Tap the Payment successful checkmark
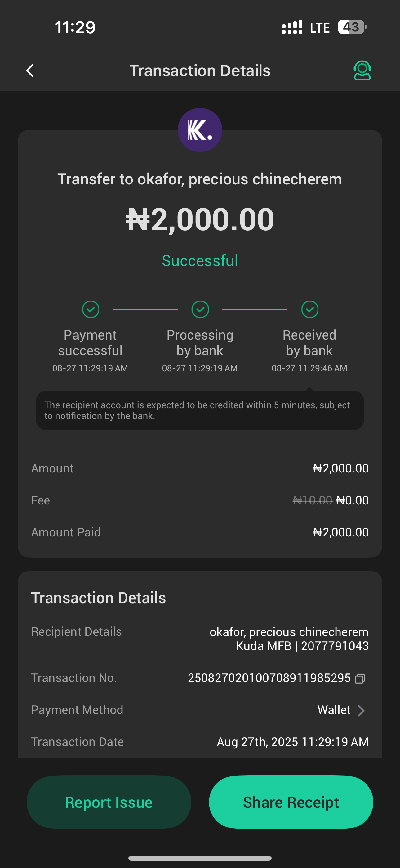 coord(91,309)
